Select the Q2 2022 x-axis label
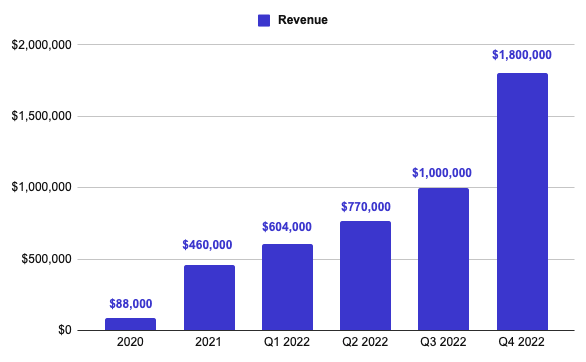The image size is (586, 362). [x=365, y=342]
